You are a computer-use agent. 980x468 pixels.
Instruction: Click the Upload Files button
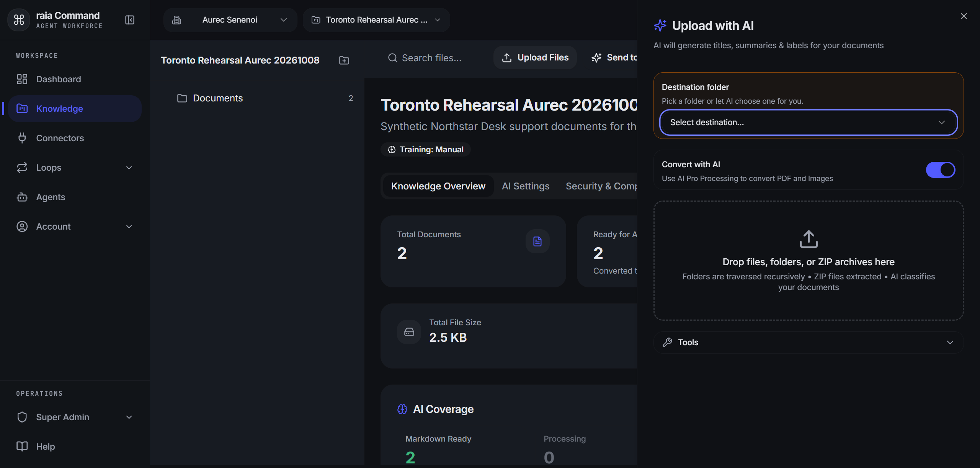tap(535, 57)
